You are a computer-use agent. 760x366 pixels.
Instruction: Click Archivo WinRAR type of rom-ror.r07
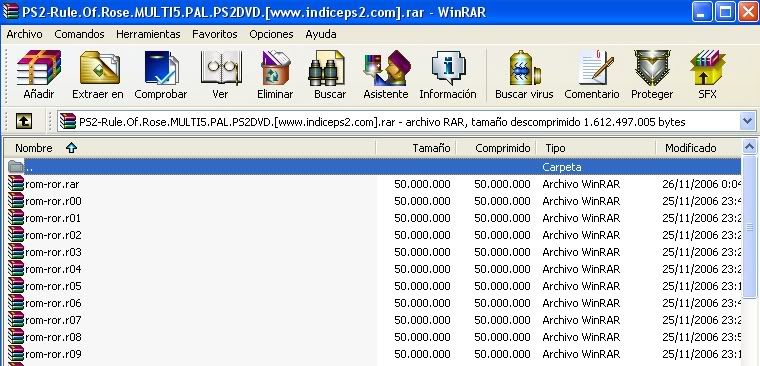click(581, 320)
